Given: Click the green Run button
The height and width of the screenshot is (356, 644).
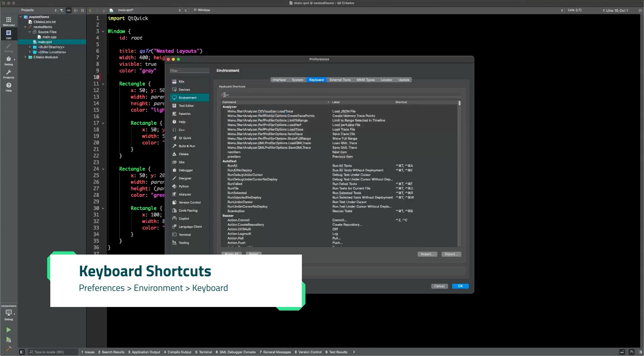Looking at the screenshot, I should tap(9, 330).
